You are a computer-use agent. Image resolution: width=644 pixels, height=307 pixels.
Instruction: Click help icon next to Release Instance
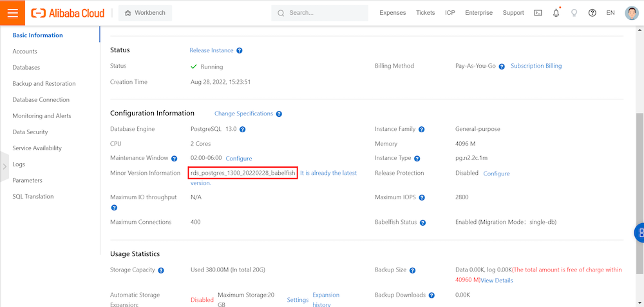(240, 50)
